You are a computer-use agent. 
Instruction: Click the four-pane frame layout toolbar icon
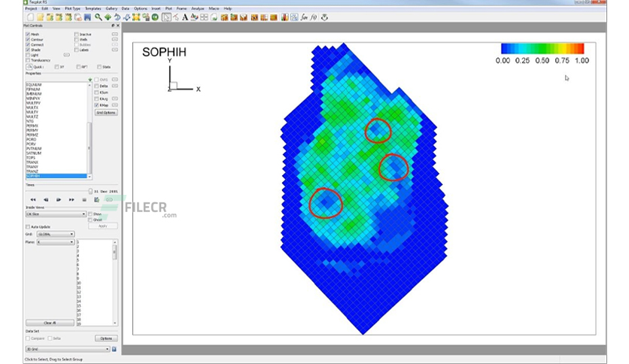coord(204,17)
